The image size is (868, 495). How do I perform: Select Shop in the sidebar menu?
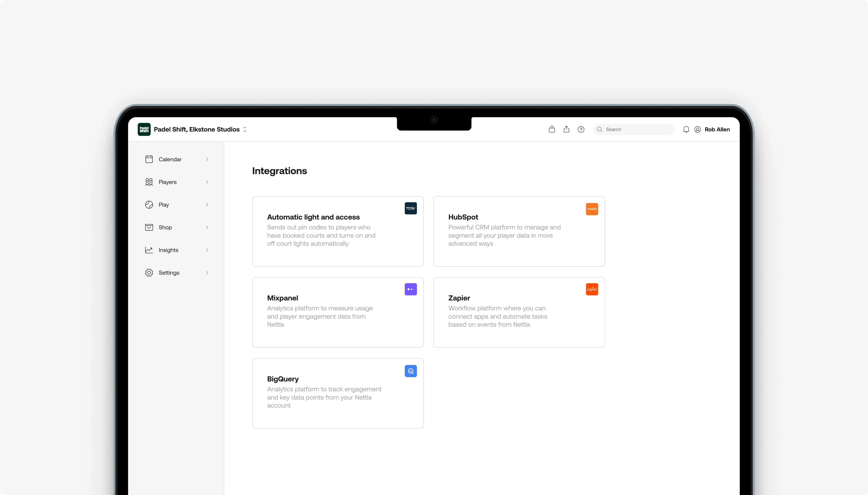pyautogui.click(x=165, y=227)
